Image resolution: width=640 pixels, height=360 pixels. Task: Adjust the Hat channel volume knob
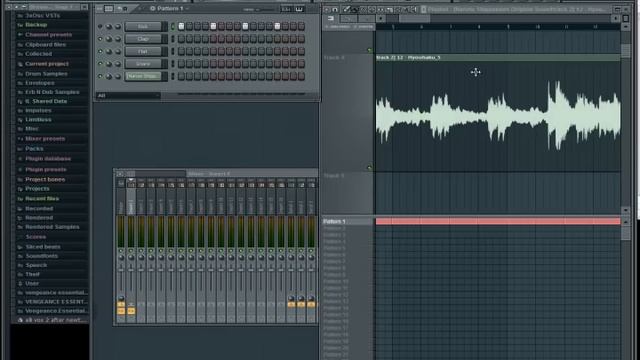coord(118,51)
